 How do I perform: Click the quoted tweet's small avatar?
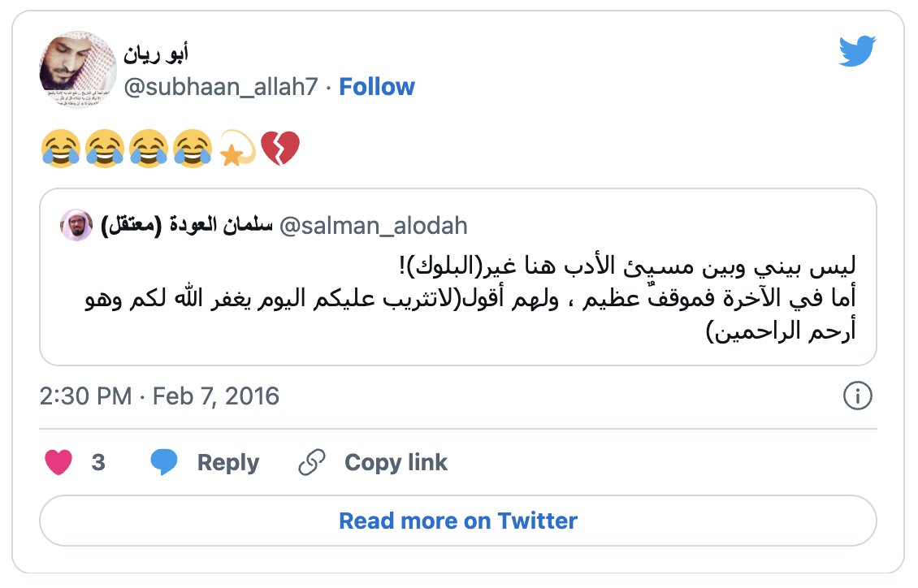[x=76, y=225]
